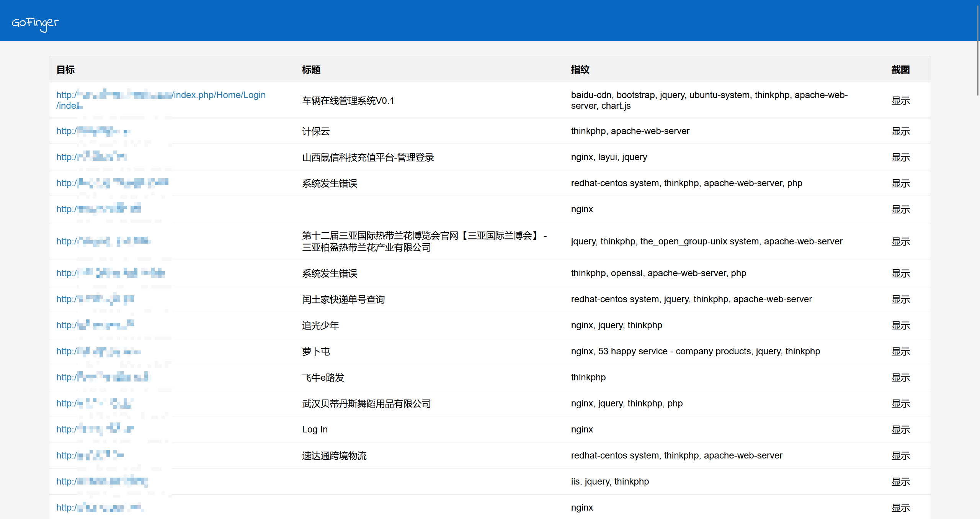Select title 飞牛e路发
The width and height of the screenshot is (980, 519).
point(323,378)
